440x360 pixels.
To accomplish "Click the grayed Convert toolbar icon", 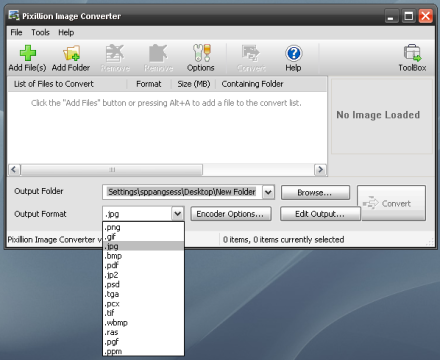I will [251, 53].
